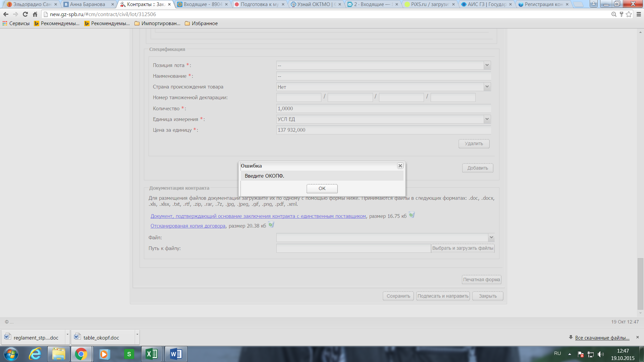
Task: Open the browser home page icon
Action: tap(35, 14)
